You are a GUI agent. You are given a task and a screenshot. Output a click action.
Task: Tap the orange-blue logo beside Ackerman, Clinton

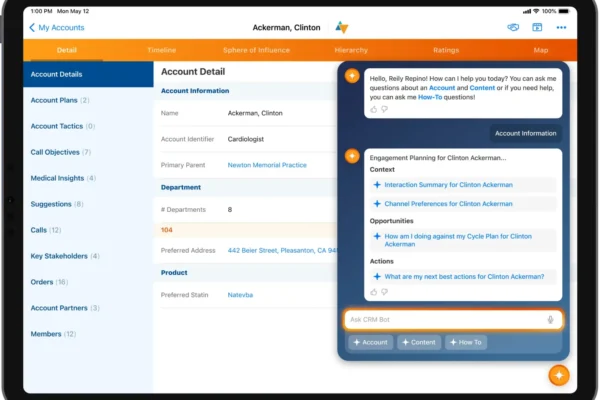click(x=342, y=28)
